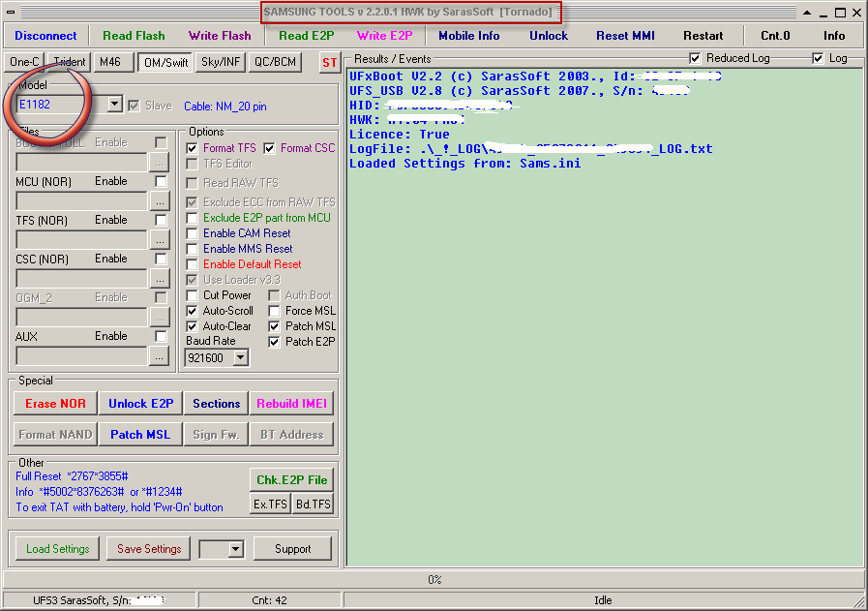Viewport: 868px width, 611px height.
Task: Browse for AUX file
Action: [x=160, y=356]
